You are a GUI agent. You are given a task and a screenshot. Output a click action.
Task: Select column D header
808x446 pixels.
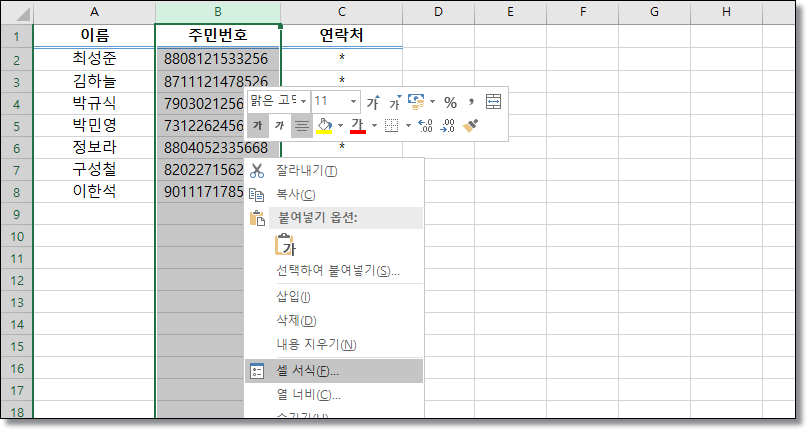point(439,12)
